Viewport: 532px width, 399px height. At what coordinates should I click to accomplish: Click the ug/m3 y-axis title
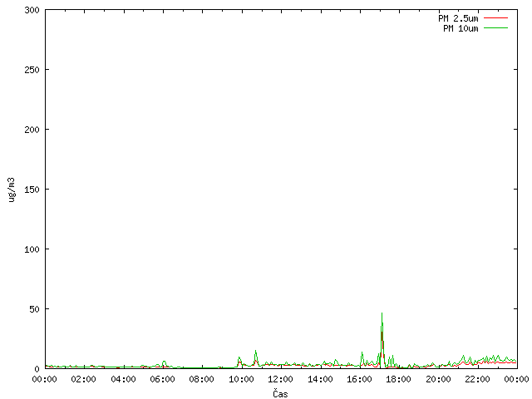pyautogui.click(x=12, y=190)
